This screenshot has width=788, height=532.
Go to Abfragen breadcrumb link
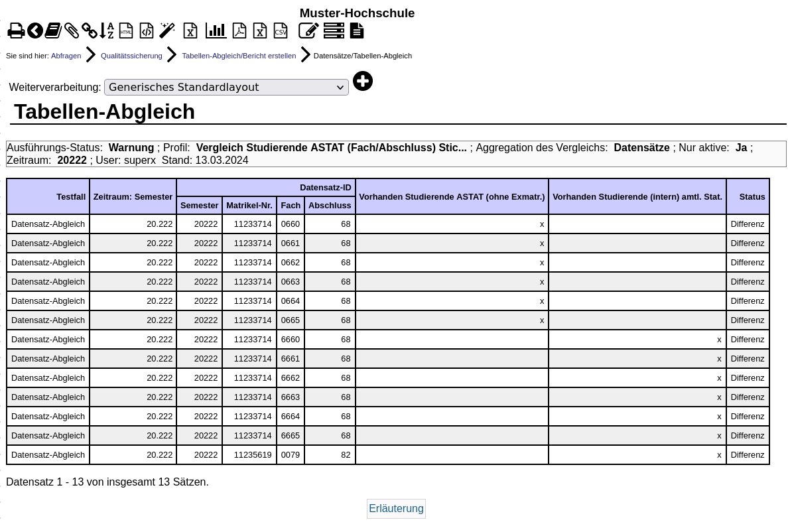click(x=66, y=56)
